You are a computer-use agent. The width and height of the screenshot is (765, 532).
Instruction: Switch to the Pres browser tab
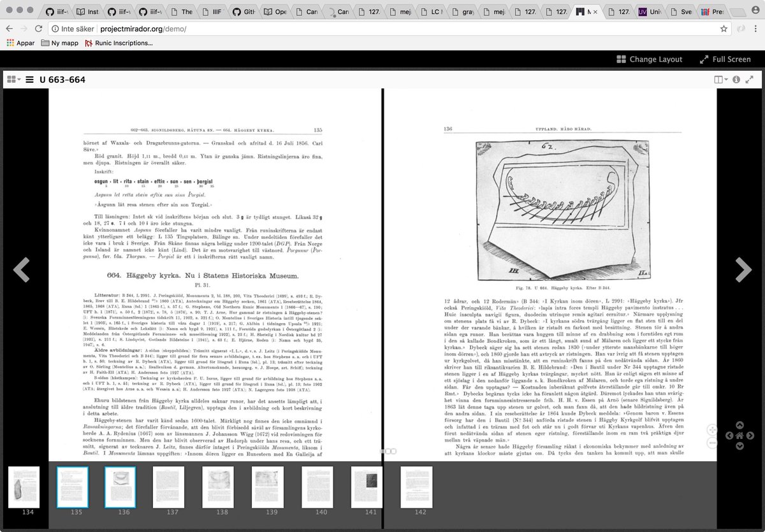711,11
